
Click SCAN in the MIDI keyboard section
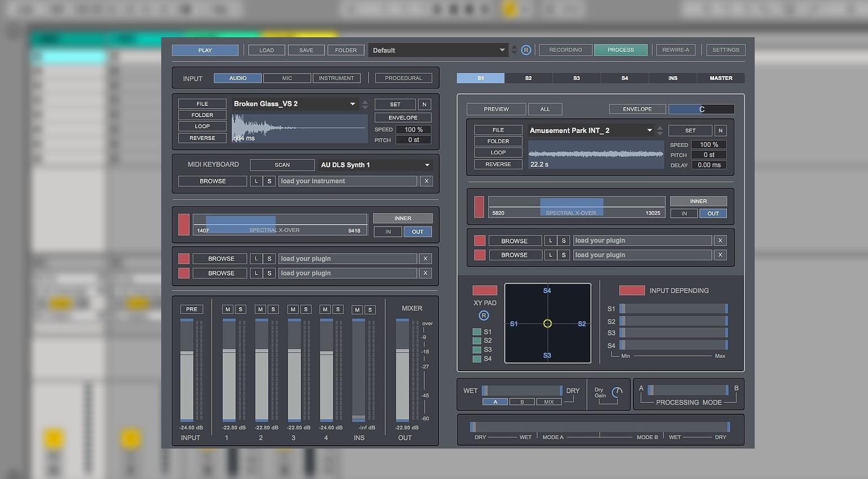(282, 165)
